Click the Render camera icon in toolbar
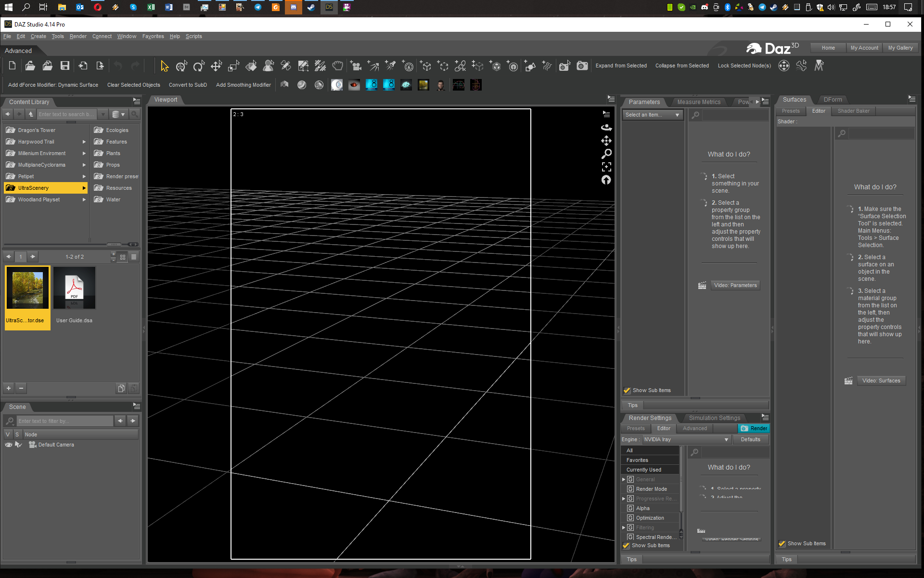This screenshot has width=924, height=578. (x=582, y=66)
